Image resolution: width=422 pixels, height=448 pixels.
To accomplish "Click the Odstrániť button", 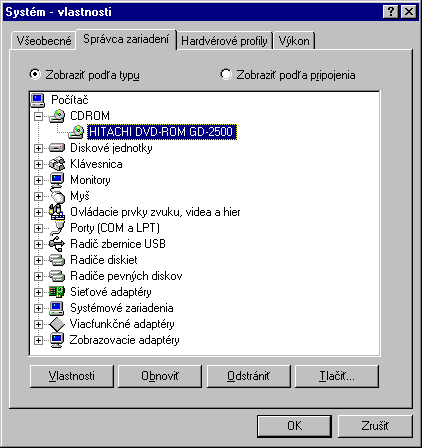I will click(x=249, y=376).
